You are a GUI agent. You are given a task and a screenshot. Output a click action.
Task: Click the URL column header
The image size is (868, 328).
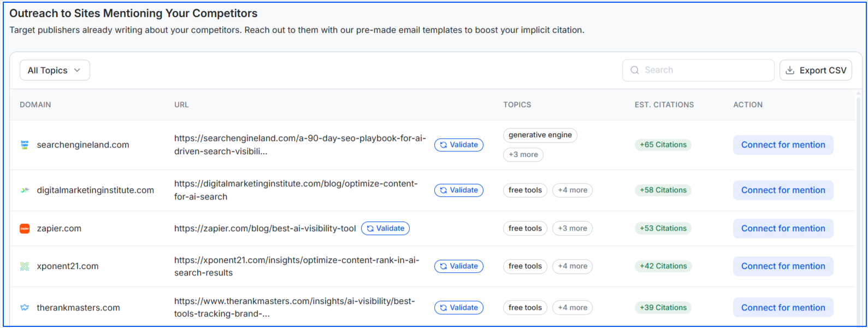click(x=181, y=105)
